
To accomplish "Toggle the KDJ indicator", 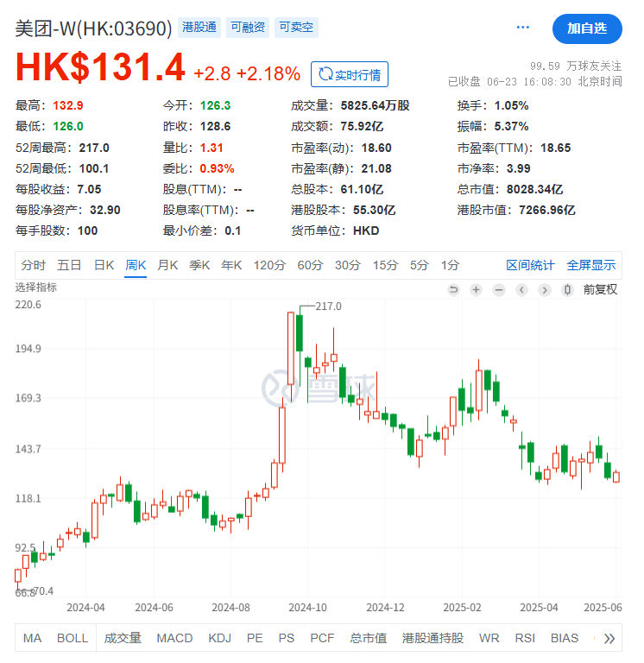I will pos(220,639).
